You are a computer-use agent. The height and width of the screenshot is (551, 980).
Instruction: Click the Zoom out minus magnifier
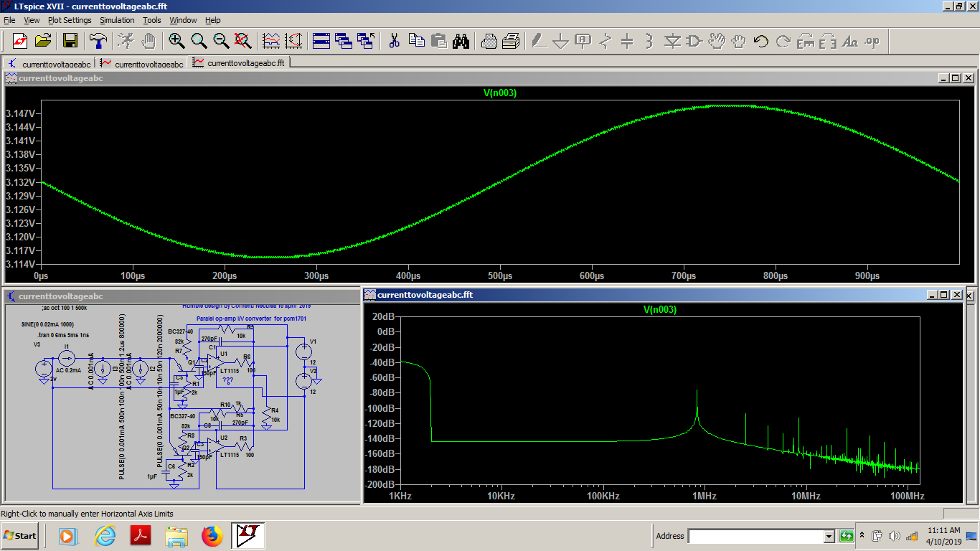point(221,41)
